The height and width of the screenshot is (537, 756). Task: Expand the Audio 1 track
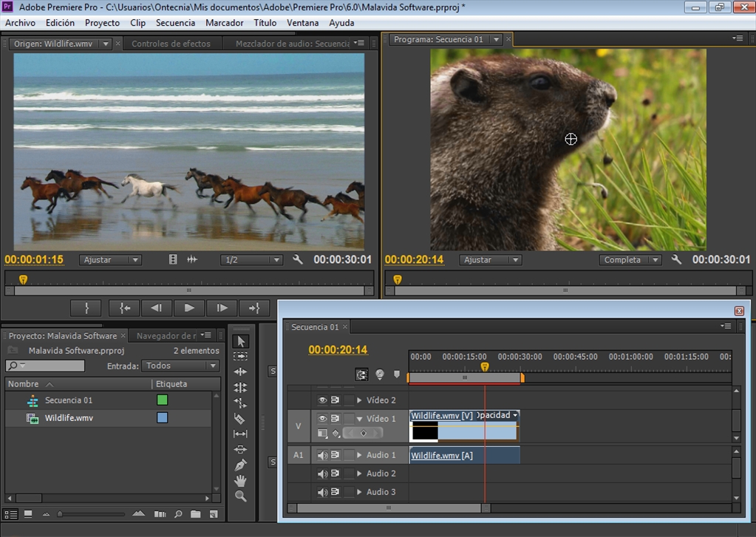click(x=359, y=455)
